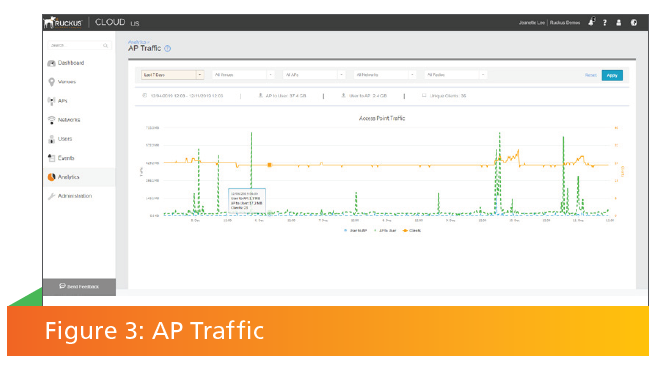The height and width of the screenshot is (369, 657).
Task: Click the blue Apply button
Action: click(x=612, y=75)
